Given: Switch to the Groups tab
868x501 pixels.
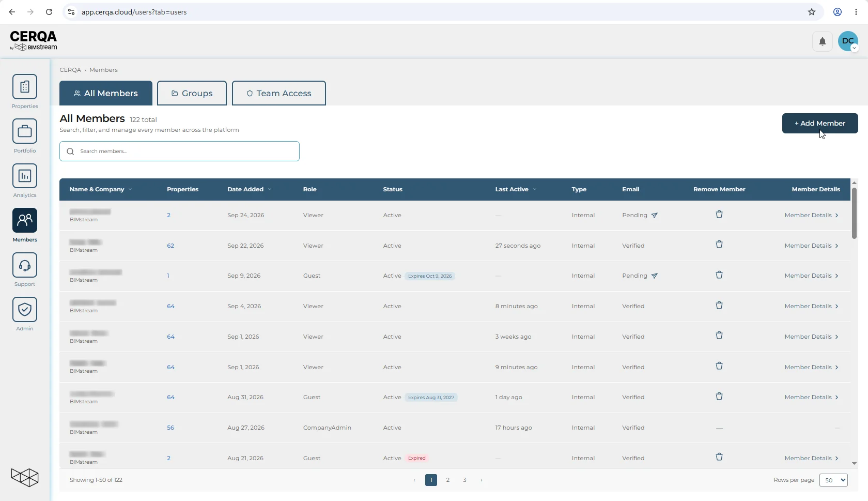Looking at the screenshot, I should tap(192, 93).
